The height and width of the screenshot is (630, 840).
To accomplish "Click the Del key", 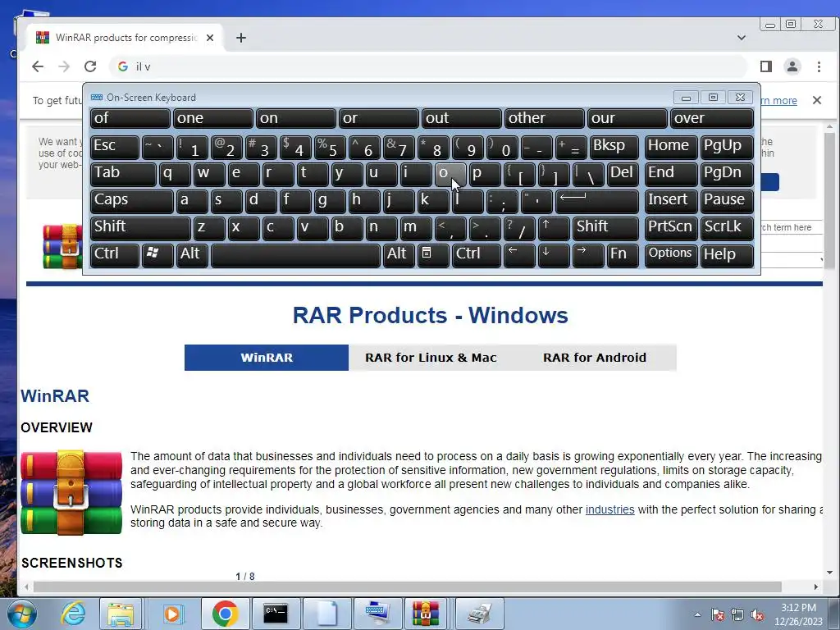I will pos(623,174).
